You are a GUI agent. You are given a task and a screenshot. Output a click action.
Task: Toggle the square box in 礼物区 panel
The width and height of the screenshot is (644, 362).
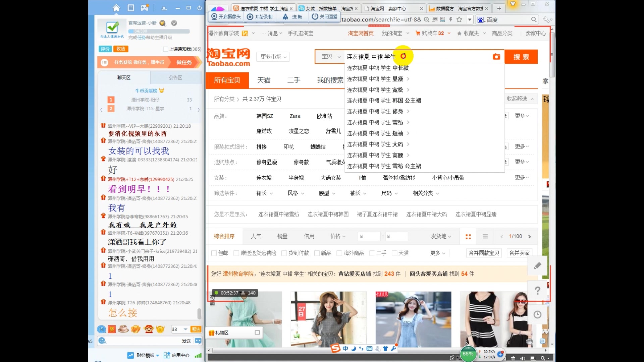pyautogui.click(x=257, y=333)
